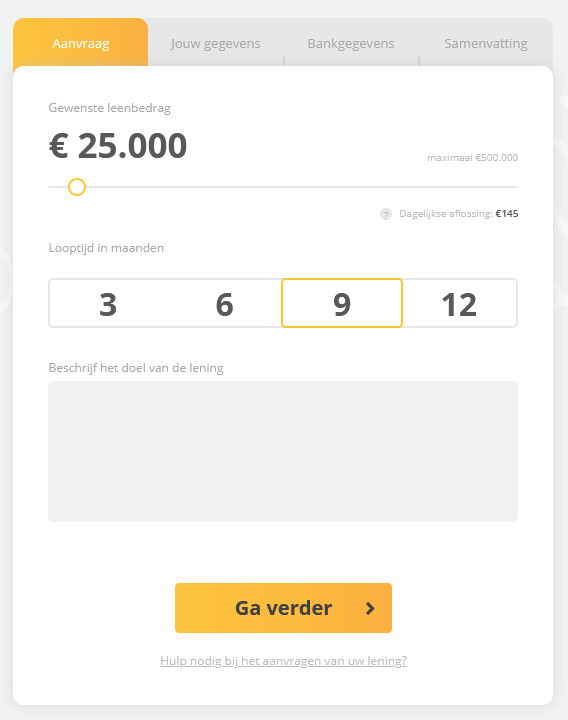
Task: Click the Dagelijkse aflossing €145 value
Action: click(507, 214)
